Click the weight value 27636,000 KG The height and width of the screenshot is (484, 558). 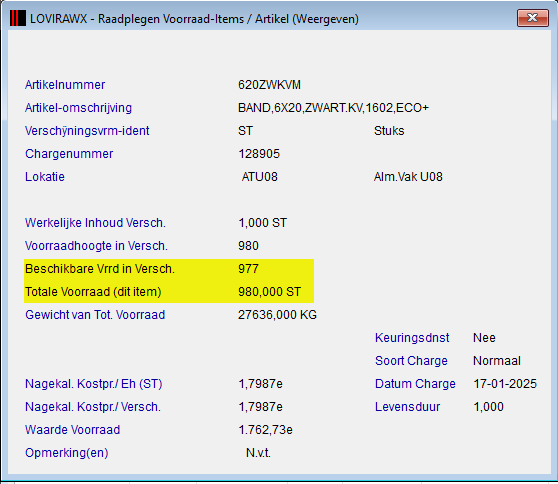point(277,315)
